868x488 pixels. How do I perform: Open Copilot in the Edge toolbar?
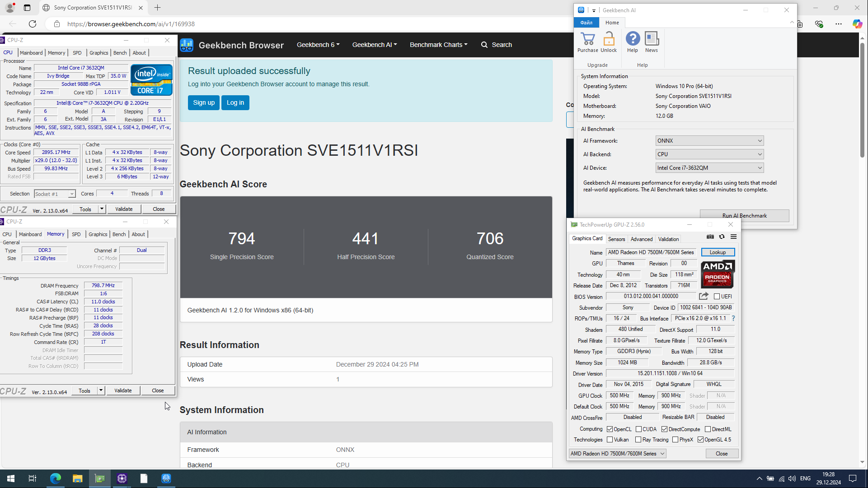coord(857,24)
